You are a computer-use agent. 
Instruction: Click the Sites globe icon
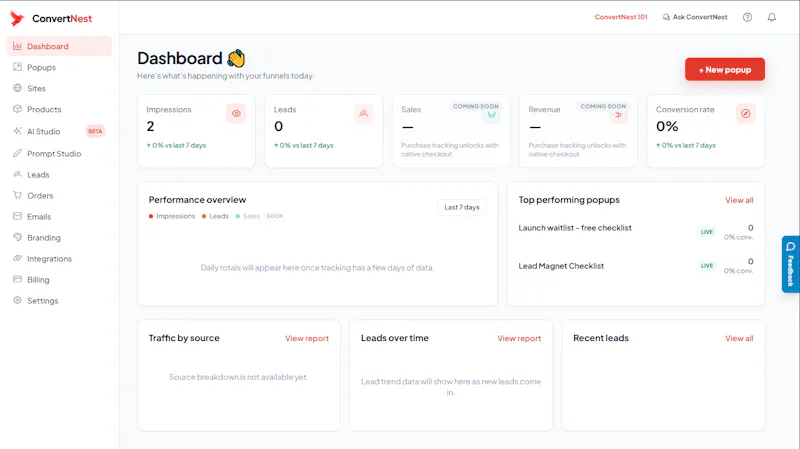click(x=17, y=88)
